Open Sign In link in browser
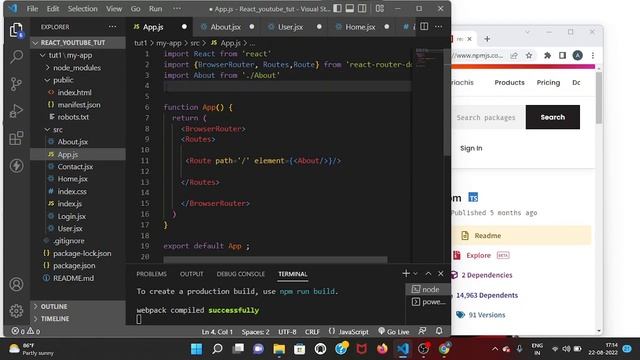Image resolution: width=640 pixels, height=360 pixels. (x=471, y=148)
